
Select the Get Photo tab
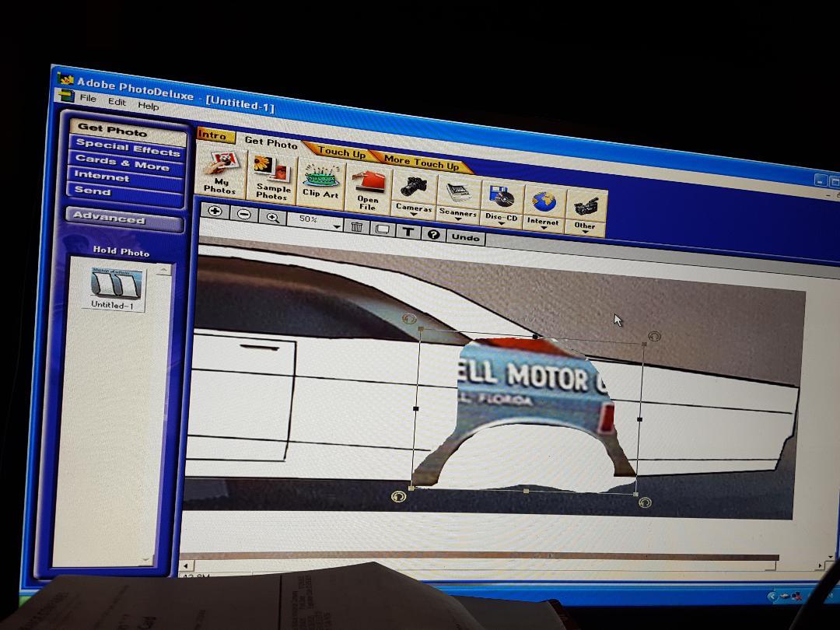click(x=271, y=142)
